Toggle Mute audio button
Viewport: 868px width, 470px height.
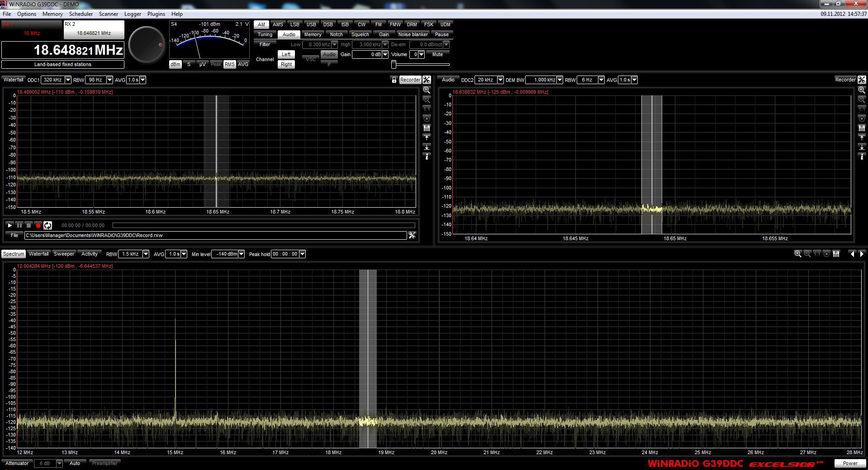[437, 54]
